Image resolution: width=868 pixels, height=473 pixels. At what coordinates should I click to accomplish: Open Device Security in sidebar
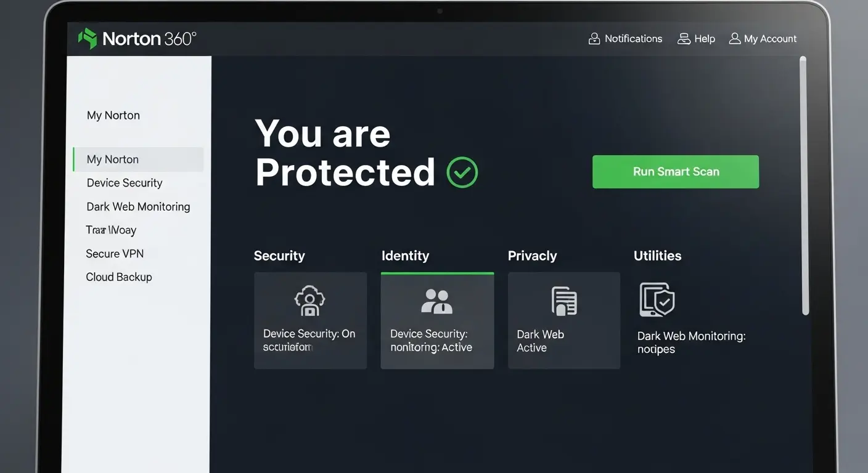[x=125, y=183]
